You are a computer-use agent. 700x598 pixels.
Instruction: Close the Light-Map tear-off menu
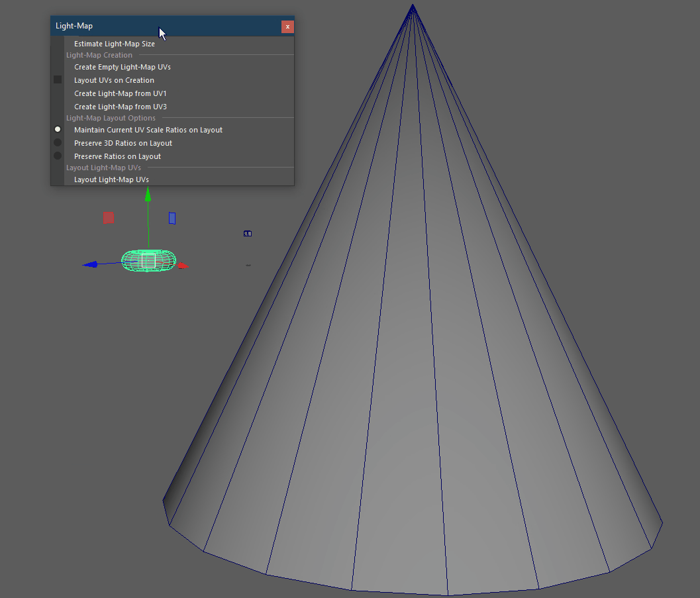[287, 26]
